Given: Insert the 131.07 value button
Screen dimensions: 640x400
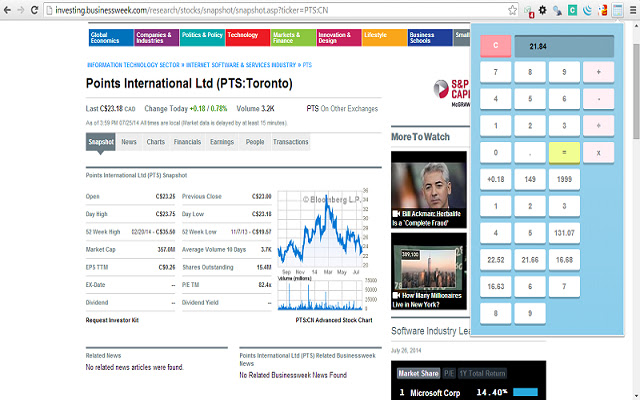Looking at the screenshot, I should (x=564, y=233).
